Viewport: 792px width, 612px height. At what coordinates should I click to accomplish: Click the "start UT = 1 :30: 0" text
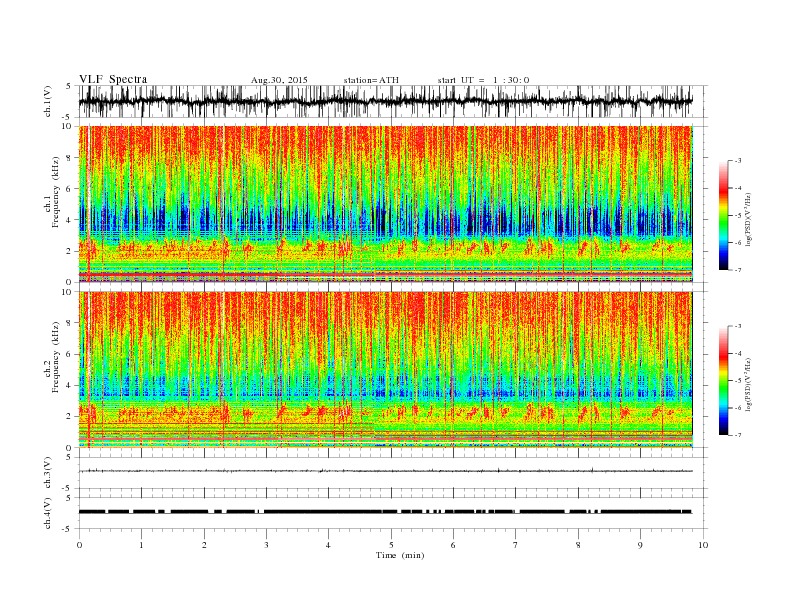(483, 80)
